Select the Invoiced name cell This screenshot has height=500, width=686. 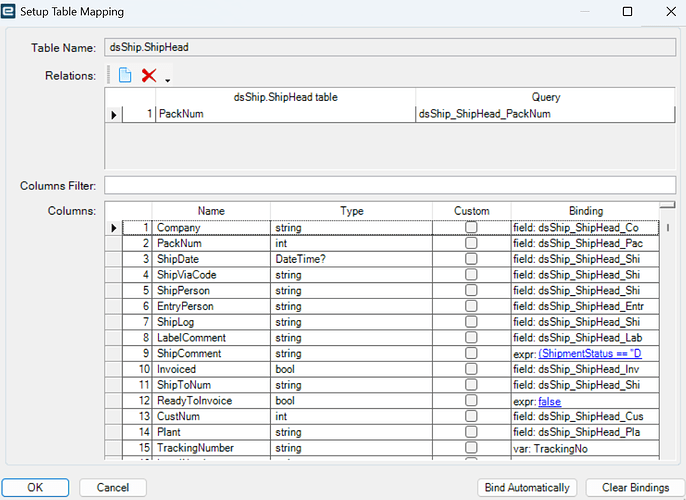click(x=211, y=369)
